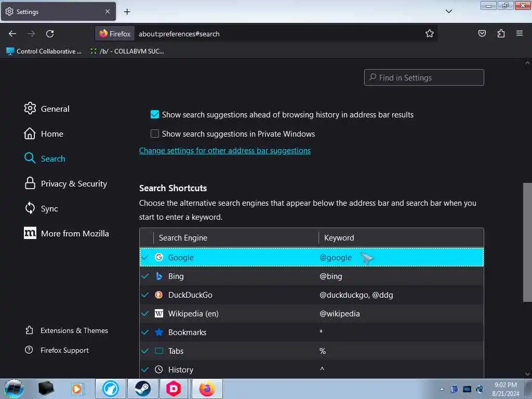The image size is (532, 399).
Task: Click the DuckDuckGo logo icon in list
Action: tap(159, 295)
